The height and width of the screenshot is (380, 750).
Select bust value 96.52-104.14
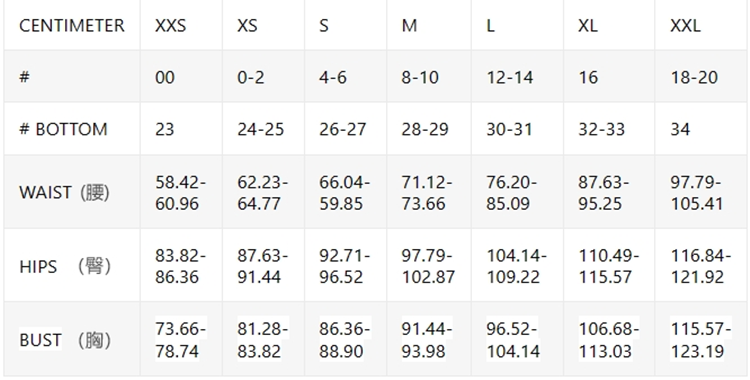(513, 340)
